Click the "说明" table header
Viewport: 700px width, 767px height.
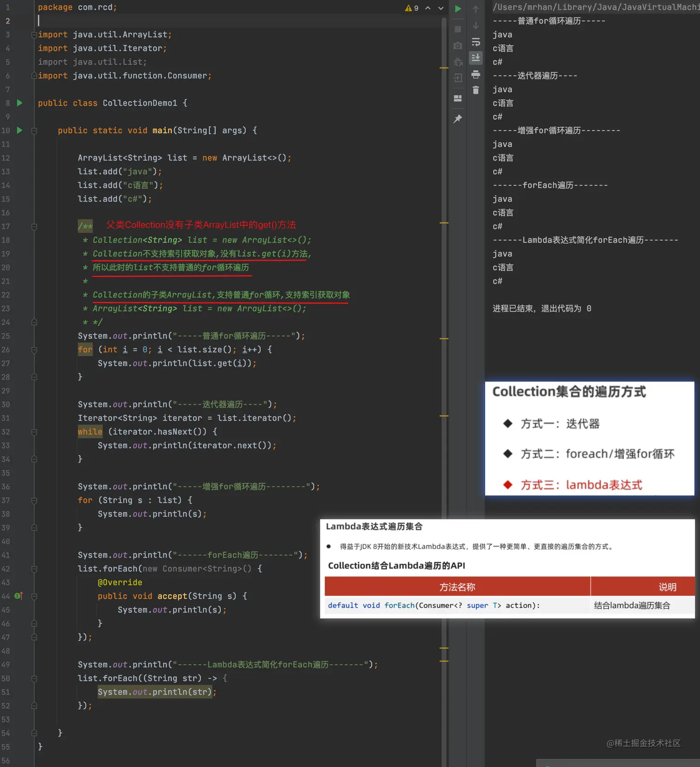pos(667,587)
